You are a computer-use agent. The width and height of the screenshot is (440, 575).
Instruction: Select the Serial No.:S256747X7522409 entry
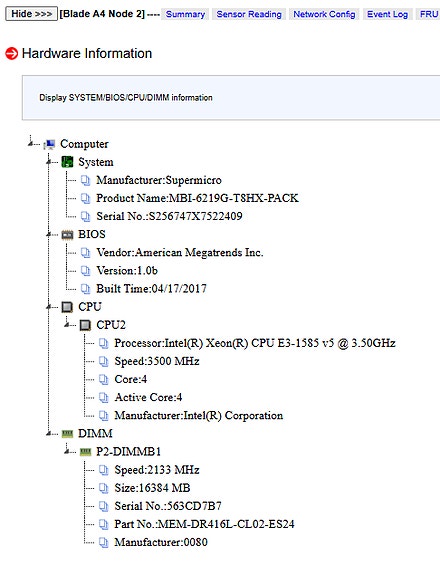[x=169, y=216]
